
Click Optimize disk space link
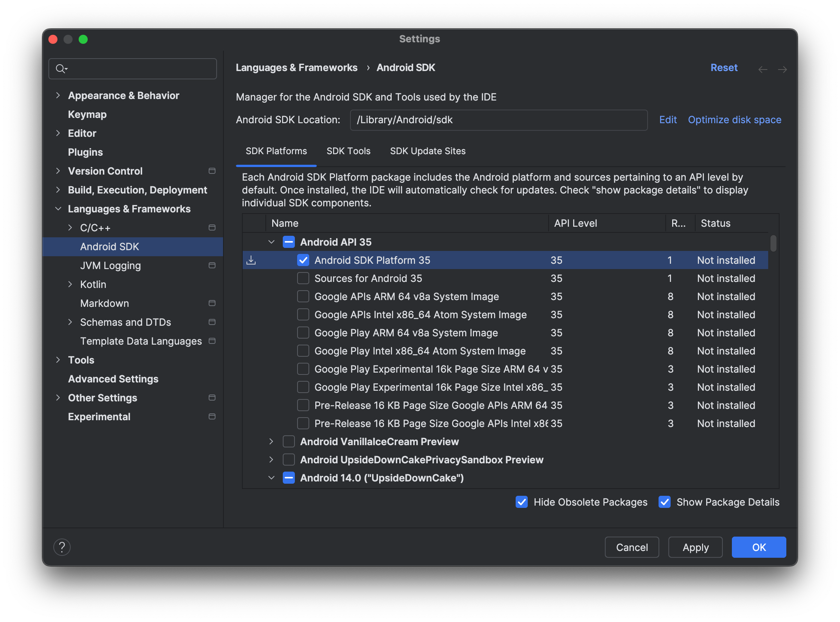coord(734,119)
